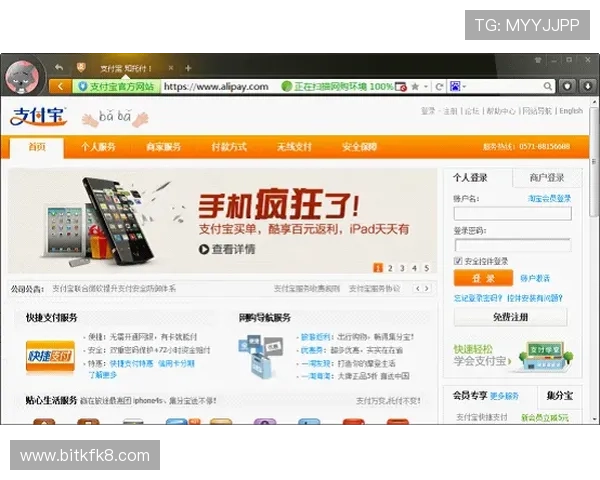Image resolution: width=600 pixels, height=480 pixels.
Task: Open the 安全保障 navigation tab
Action: [x=359, y=147]
